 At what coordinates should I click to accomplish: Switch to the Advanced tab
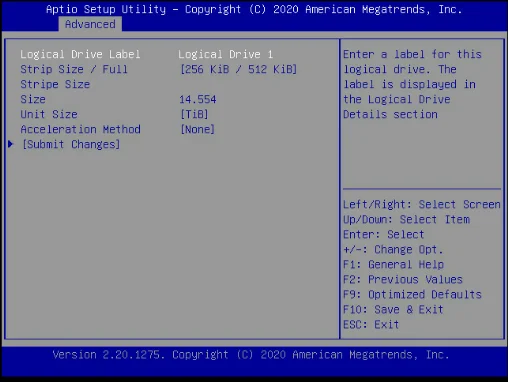click(90, 24)
